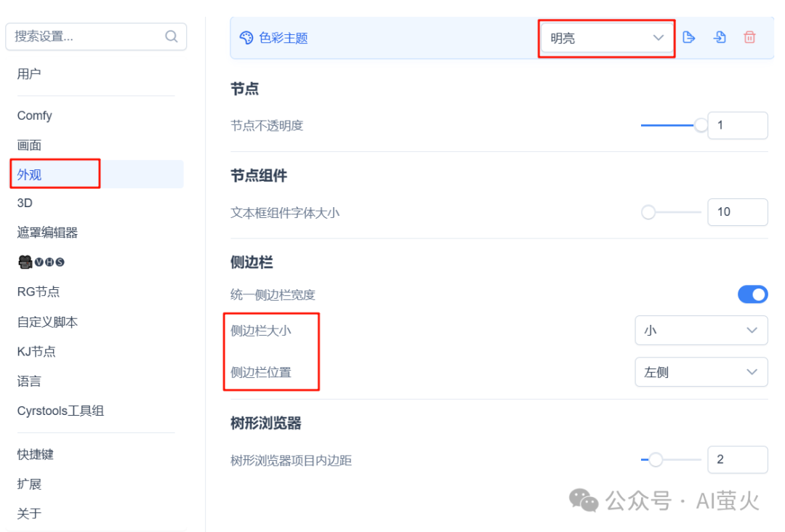Open the 侧边栏大小 dropdown showing 小

(701, 330)
